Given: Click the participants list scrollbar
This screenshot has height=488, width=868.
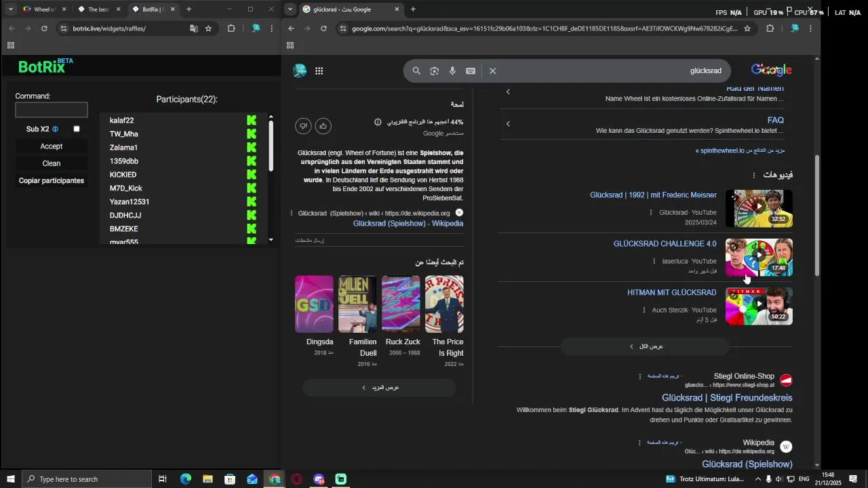Looking at the screenshot, I should pyautogui.click(x=271, y=146).
